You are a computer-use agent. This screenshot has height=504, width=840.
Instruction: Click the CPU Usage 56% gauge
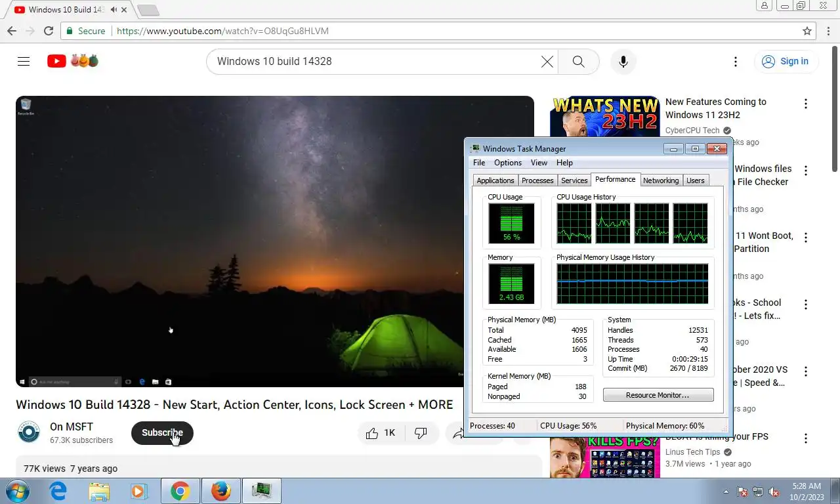point(511,223)
